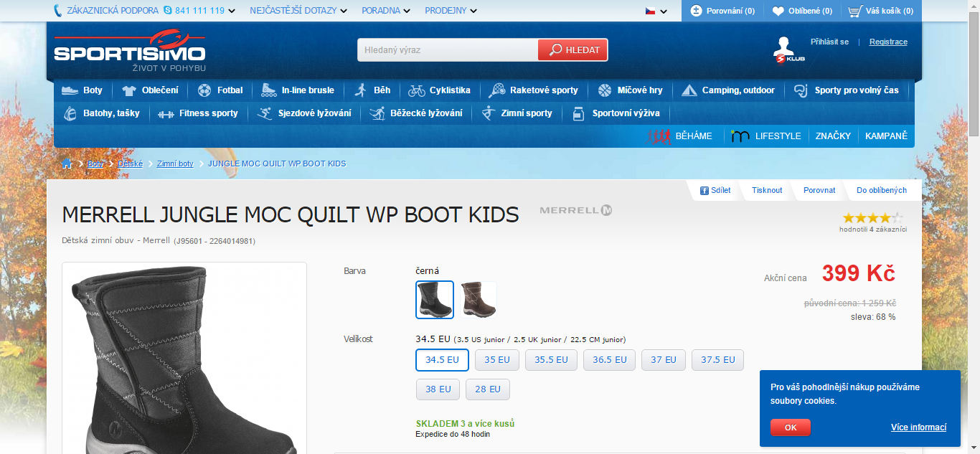
Task: Open the Poradna dropdown
Action: (x=386, y=11)
